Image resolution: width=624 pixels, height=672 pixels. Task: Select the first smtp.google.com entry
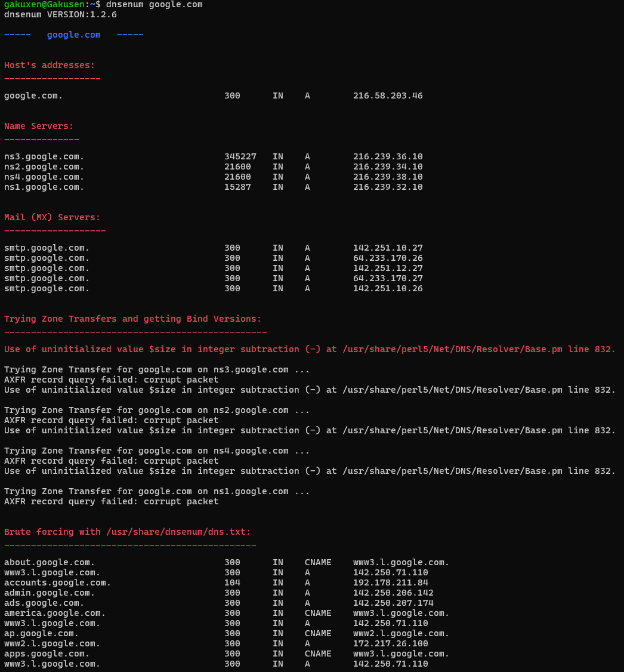(46, 248)
